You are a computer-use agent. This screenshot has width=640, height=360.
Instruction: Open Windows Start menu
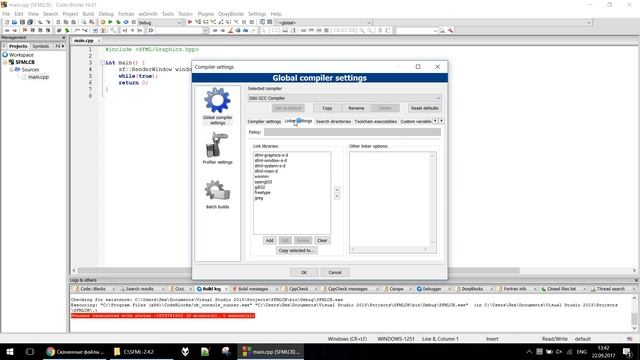[x=10, y=351]
